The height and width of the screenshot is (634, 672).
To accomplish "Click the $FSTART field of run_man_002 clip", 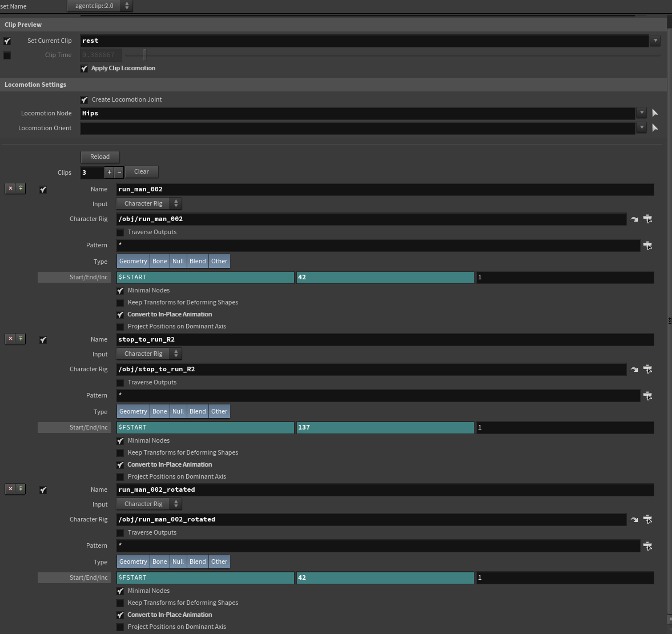I will (206, 278).
